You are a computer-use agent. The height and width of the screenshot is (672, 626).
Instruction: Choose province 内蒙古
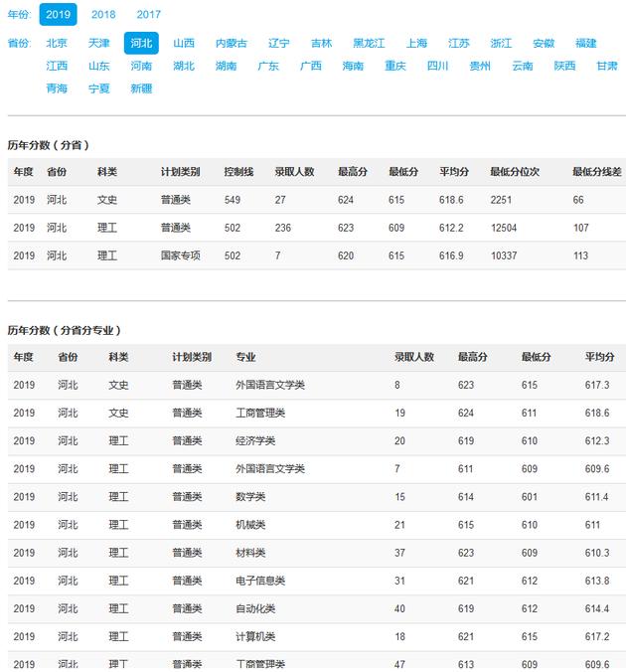[x=232, y=44]
